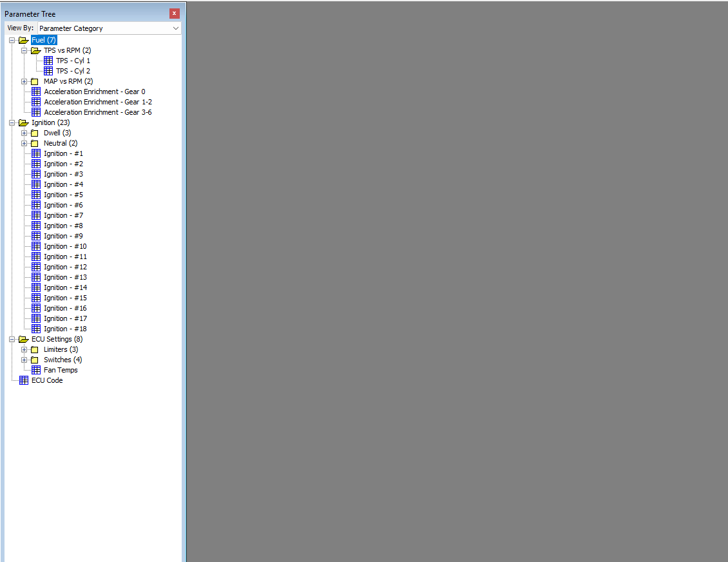Viewport: 728px width, 562px height.
Task: Open the ECU Code table icon
Action: pyautogui.click(x=24, y=380)
